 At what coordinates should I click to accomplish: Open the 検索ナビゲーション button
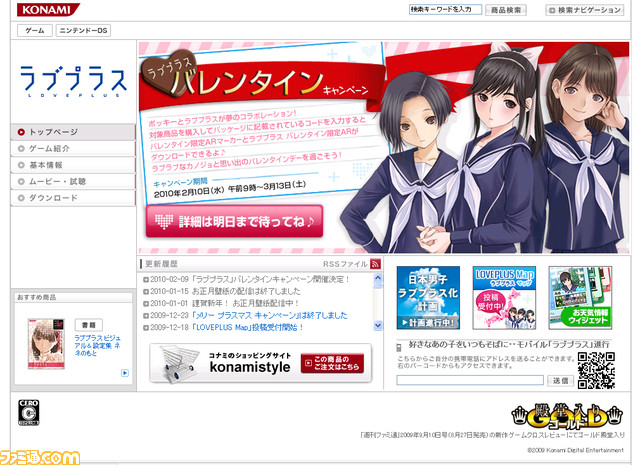point(584,10)
